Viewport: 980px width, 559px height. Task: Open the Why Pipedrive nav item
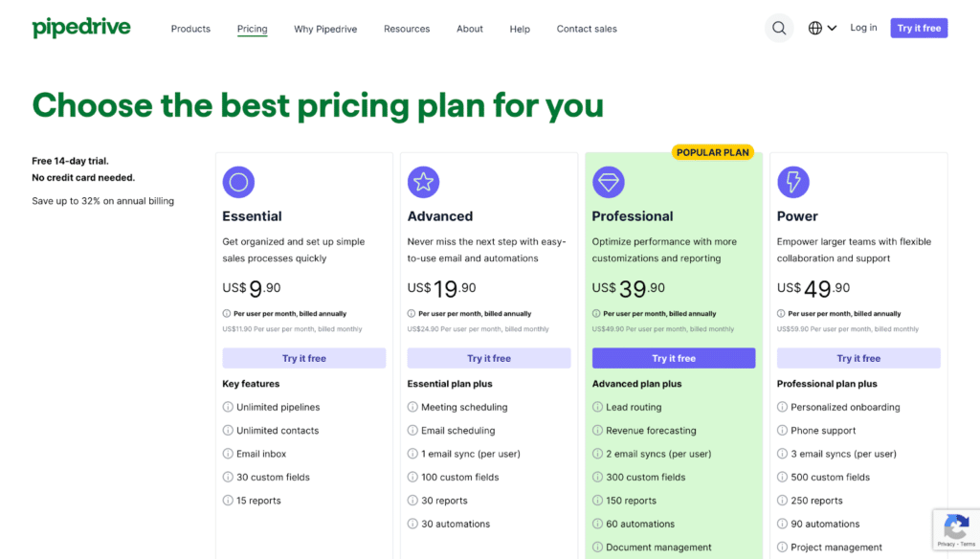325,29
